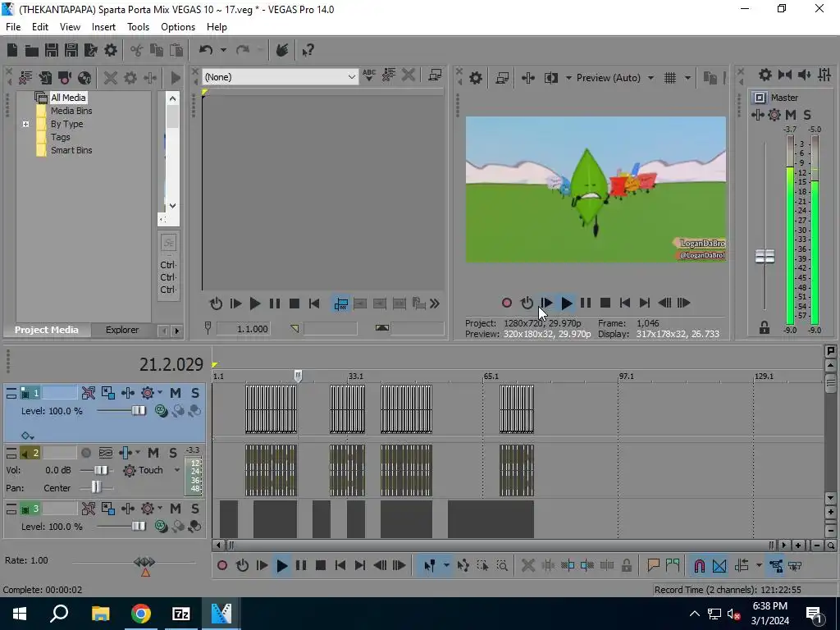
Task: Open Project Properties gear in main toolbar
Action: coord(111,50)
